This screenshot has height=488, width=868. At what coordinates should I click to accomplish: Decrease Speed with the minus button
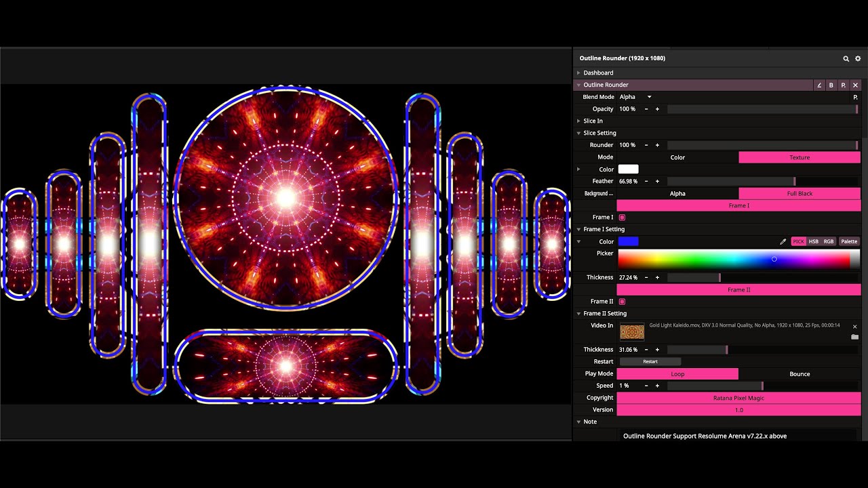[x=646, y=386]
